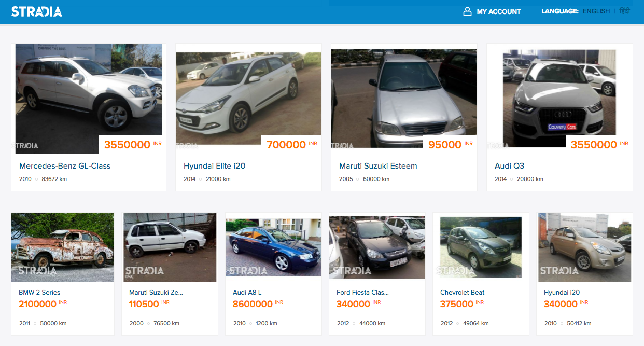Click the 44000 km mileage text
The width and height of the screenshot is (644, 346).
(372, 323)
